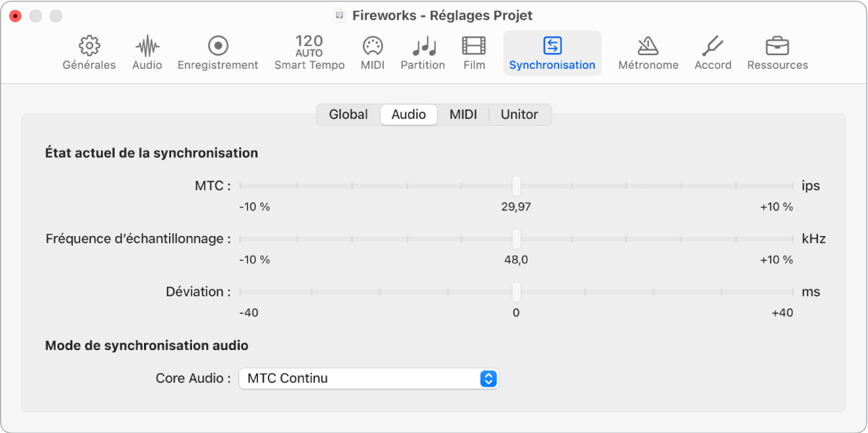Image resolution: width=868 pixels, height=433 pixels.
Task: Open the Métronome settings pane
Action: (648, 47)
